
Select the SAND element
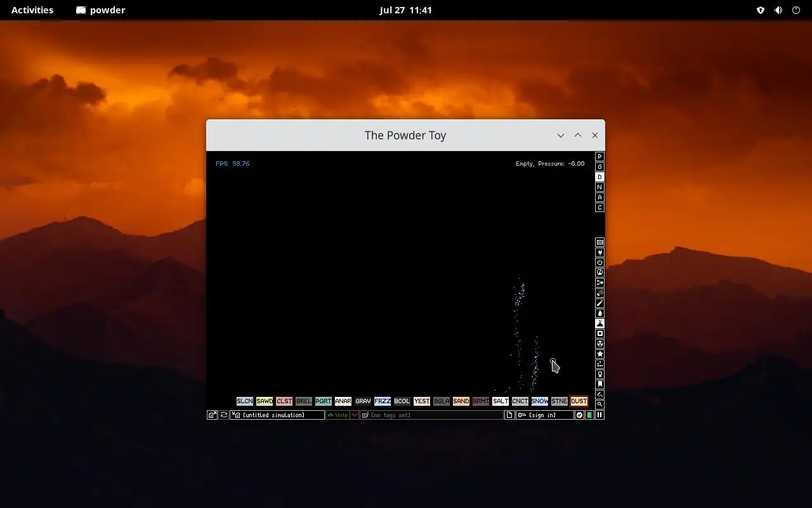461,401
